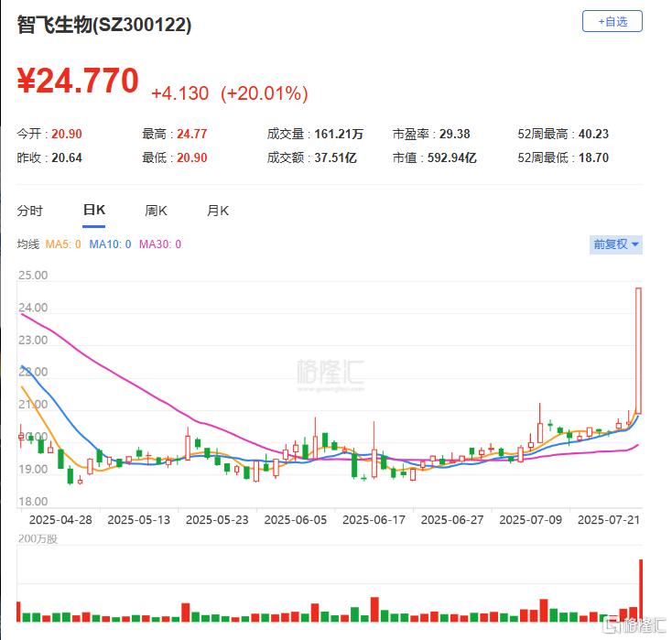Add stock to watchlist via +自选
This screenshot has width=672, height=640.
point(612,21)
